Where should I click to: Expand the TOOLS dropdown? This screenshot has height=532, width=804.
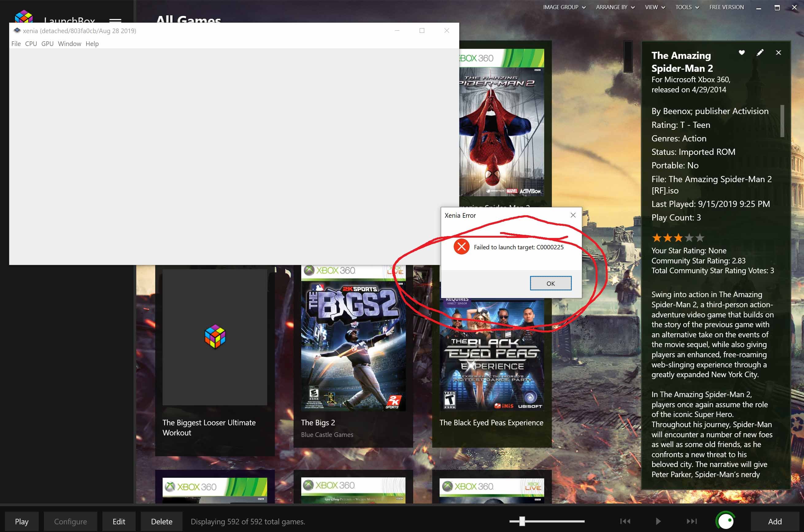(x=687, y=7)
